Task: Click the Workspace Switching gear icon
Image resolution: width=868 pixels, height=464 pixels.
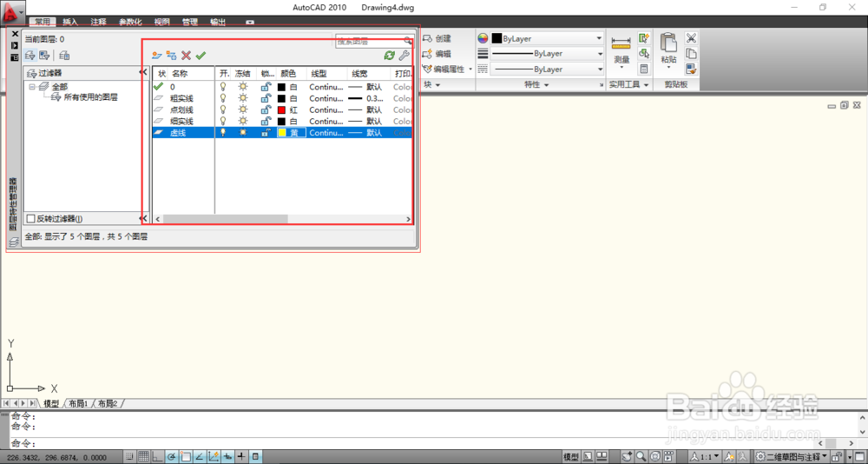Action: pyautogui.click(x=760, y=457)
